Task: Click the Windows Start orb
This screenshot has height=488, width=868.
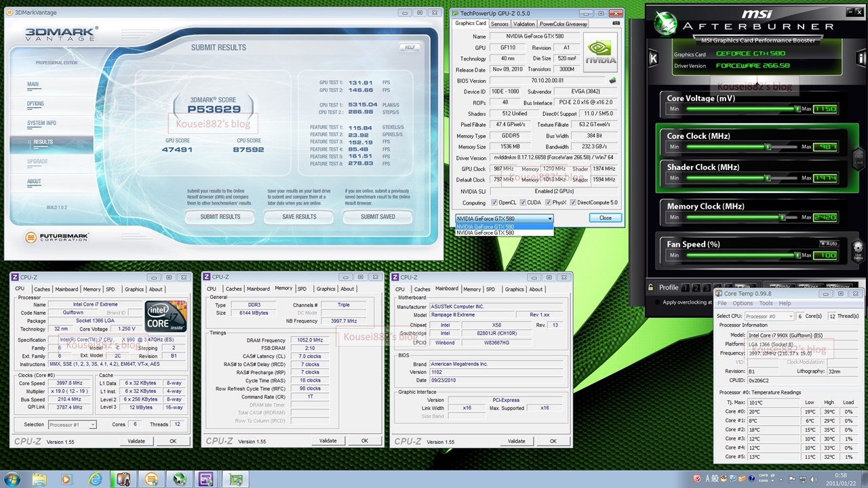Action: pyautogui.click(x=12, y=479)
